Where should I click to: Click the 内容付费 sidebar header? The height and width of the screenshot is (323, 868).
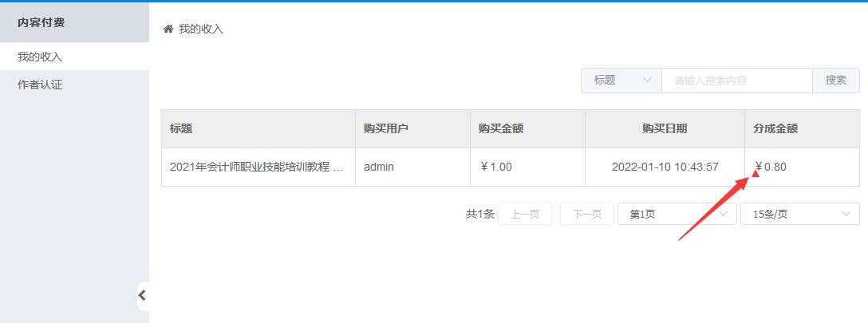(x=75, y=22)
